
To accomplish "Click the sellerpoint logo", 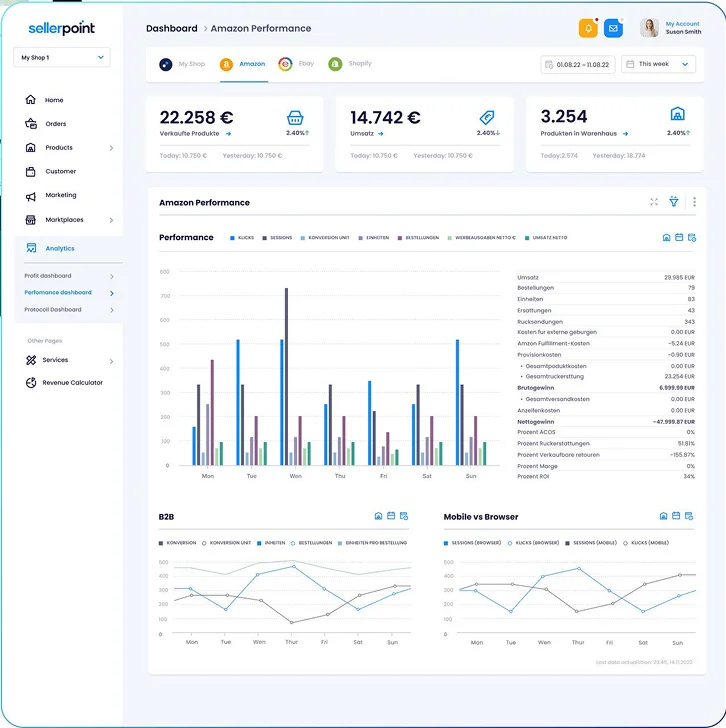I will (61, 28).
